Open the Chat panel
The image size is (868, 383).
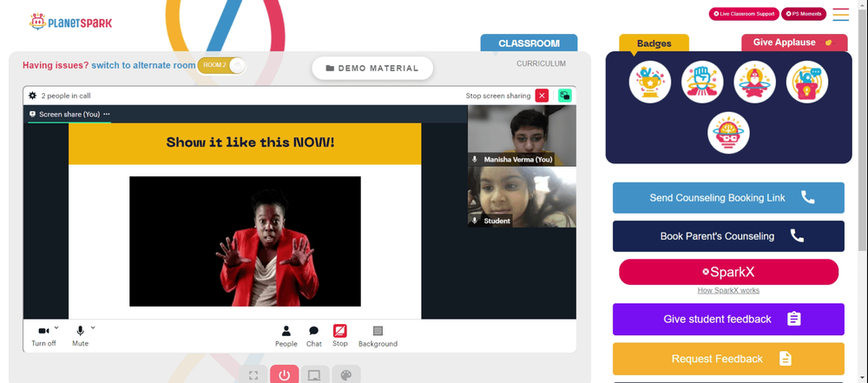[314, 336]
